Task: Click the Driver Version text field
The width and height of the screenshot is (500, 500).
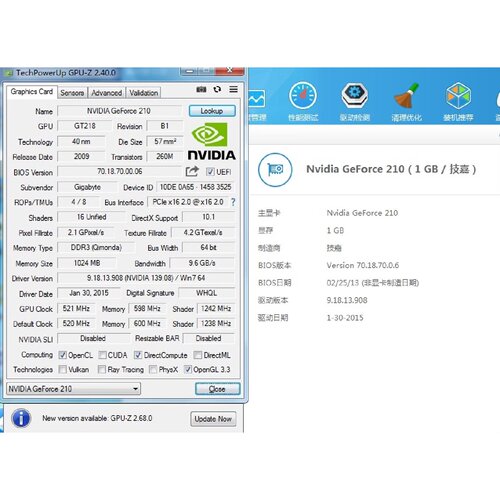Action: 146,278
